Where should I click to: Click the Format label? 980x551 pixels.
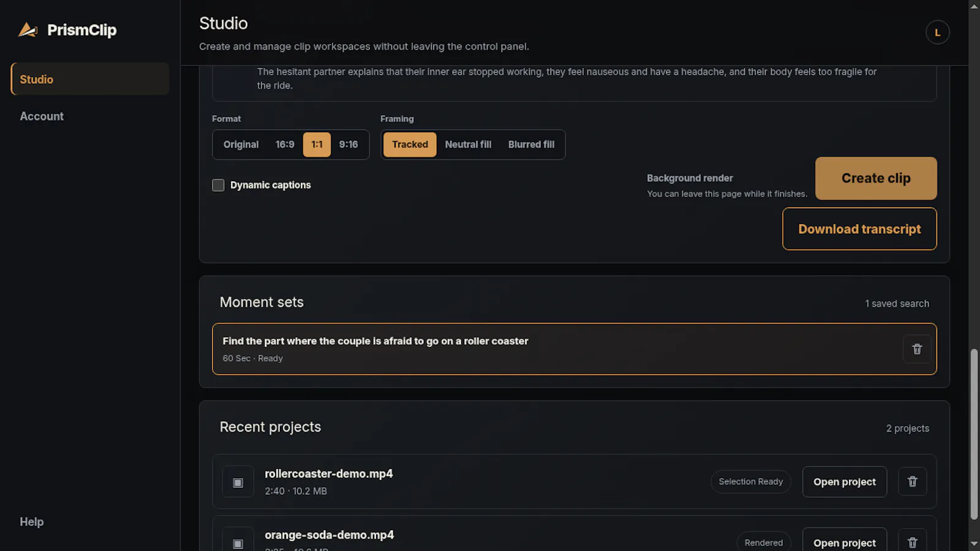(226, 119)
